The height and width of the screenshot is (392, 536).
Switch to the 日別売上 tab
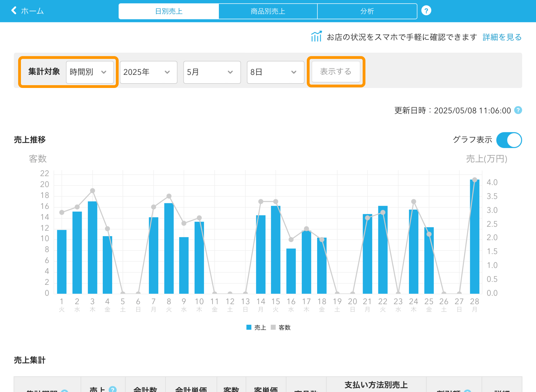tap(169, 11)
